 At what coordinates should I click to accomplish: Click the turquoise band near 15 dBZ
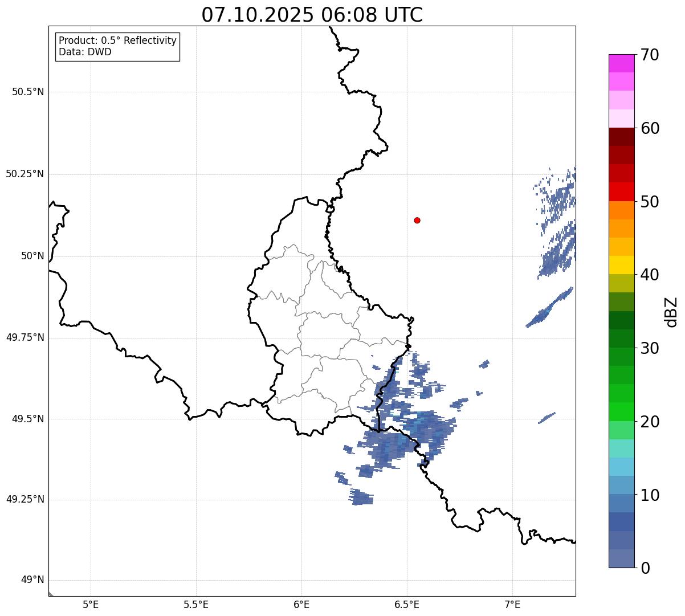coord(621,448)
